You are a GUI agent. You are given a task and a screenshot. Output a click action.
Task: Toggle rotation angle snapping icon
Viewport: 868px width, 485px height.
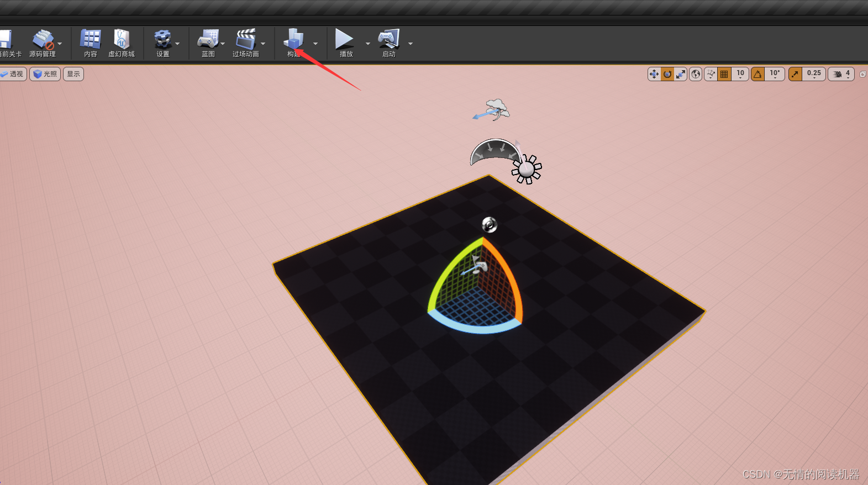758,74
